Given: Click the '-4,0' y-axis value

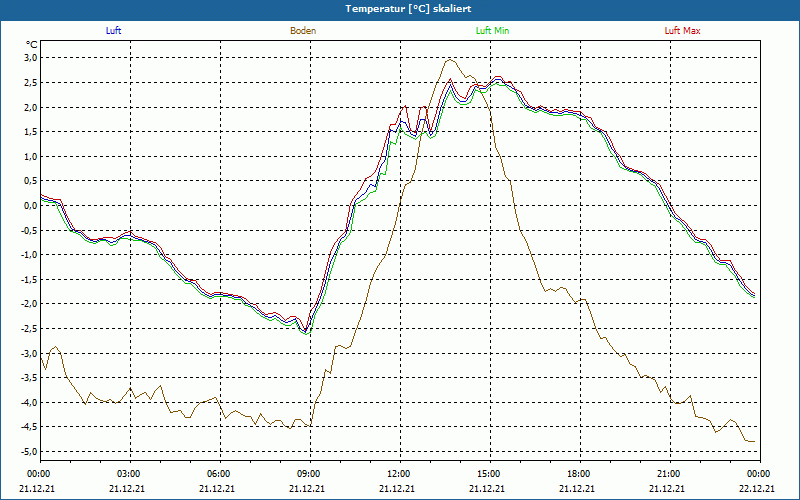Looking at the screenshot, I should (x=29, y=402).
